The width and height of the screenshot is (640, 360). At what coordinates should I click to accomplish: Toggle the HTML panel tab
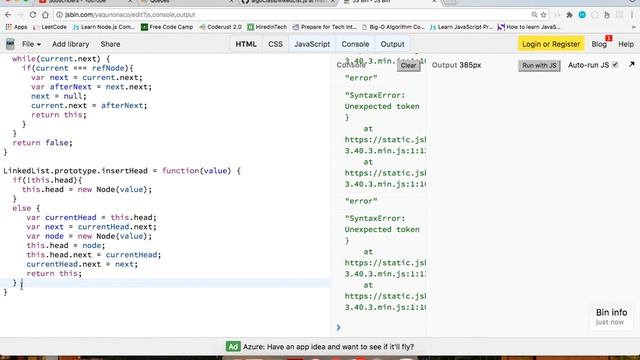pyautogui.click(x=246, y=44)
